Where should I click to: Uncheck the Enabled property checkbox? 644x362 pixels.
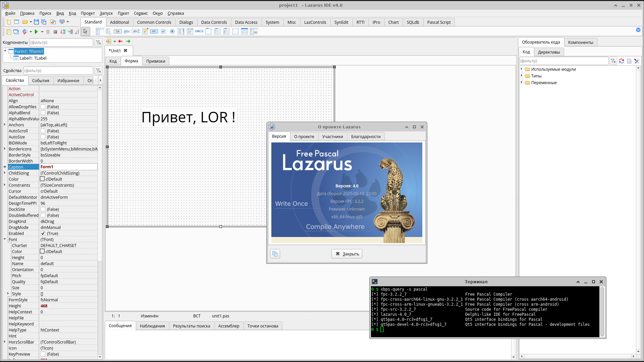coord(43,234)
